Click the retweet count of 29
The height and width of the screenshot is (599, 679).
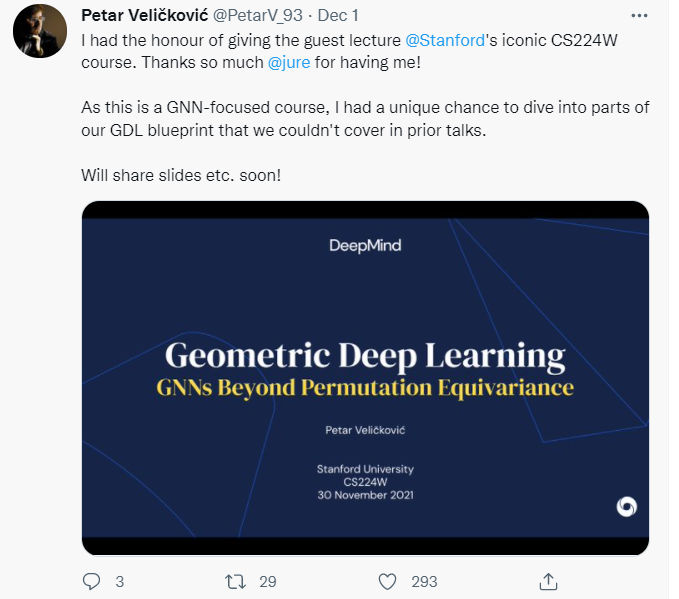[268, 581]
